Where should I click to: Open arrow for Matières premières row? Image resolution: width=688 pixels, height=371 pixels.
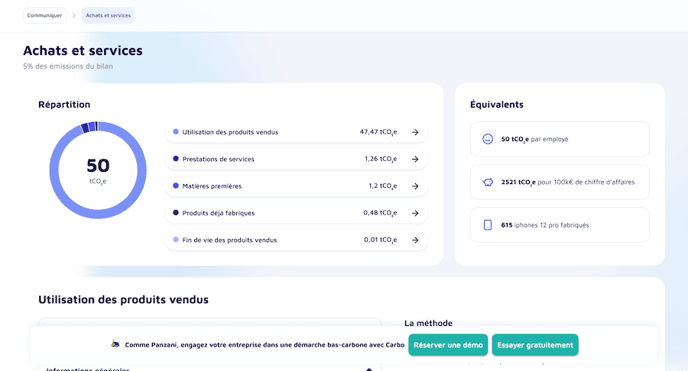415,186
